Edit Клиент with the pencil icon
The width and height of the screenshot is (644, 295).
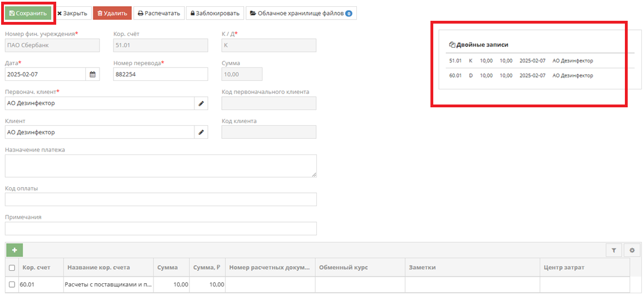201,132
